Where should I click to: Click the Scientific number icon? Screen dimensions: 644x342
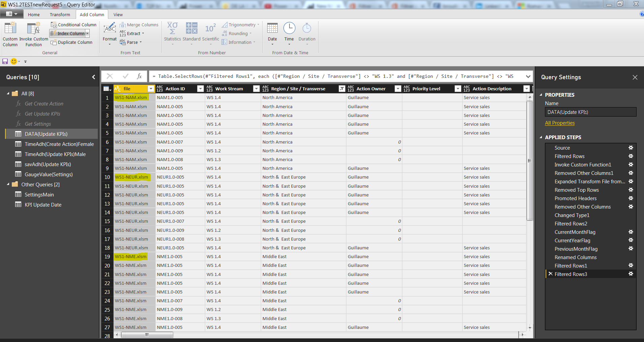211,28
